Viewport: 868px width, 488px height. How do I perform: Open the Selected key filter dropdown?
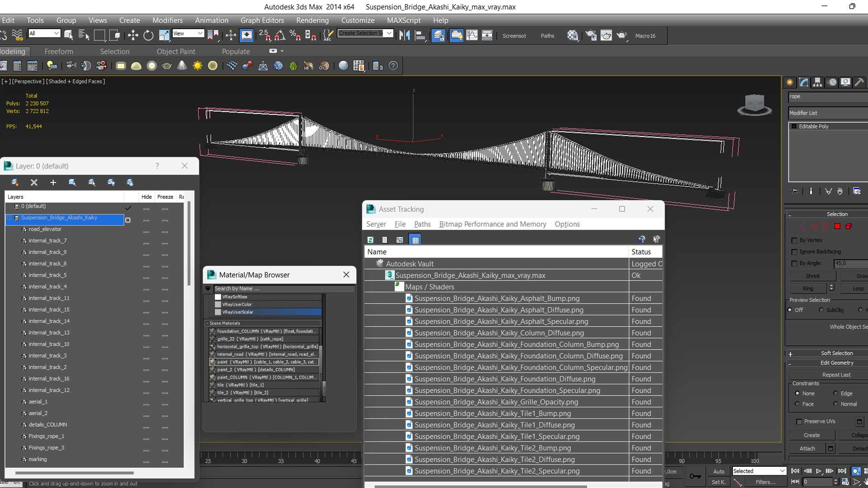tap(759, 471)
